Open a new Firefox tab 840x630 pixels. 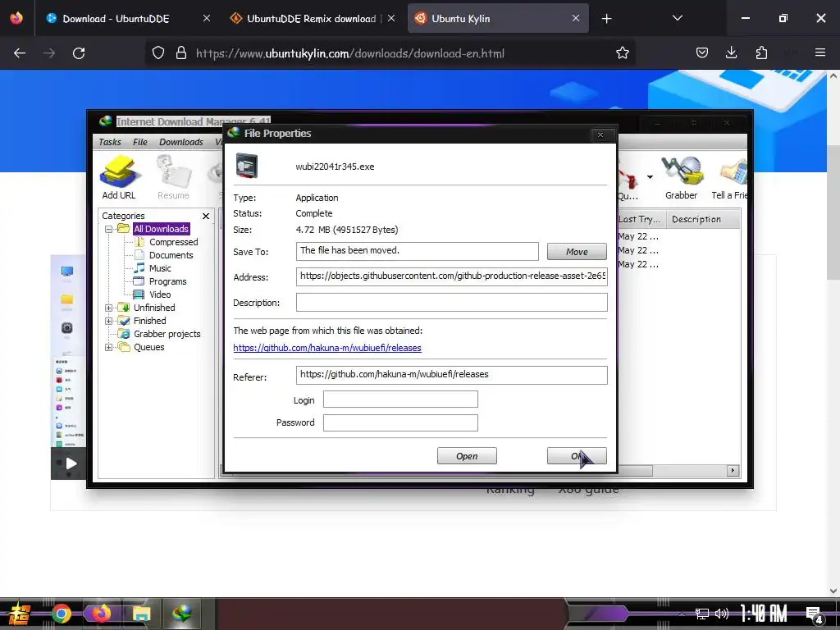click(606, 19)
